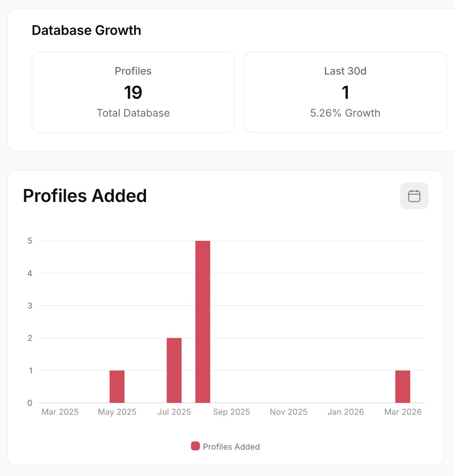Viewport: 454px width, 476px height.
Task: Select the Database Growth section heading
Action: [87, 30]
